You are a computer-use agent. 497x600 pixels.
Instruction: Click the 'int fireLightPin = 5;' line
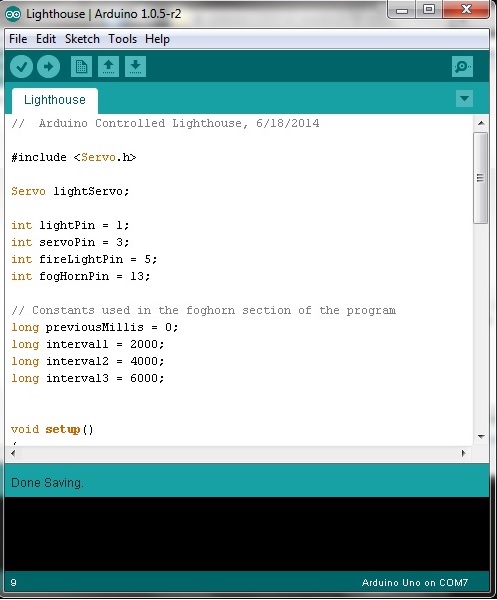coord(84,259)
